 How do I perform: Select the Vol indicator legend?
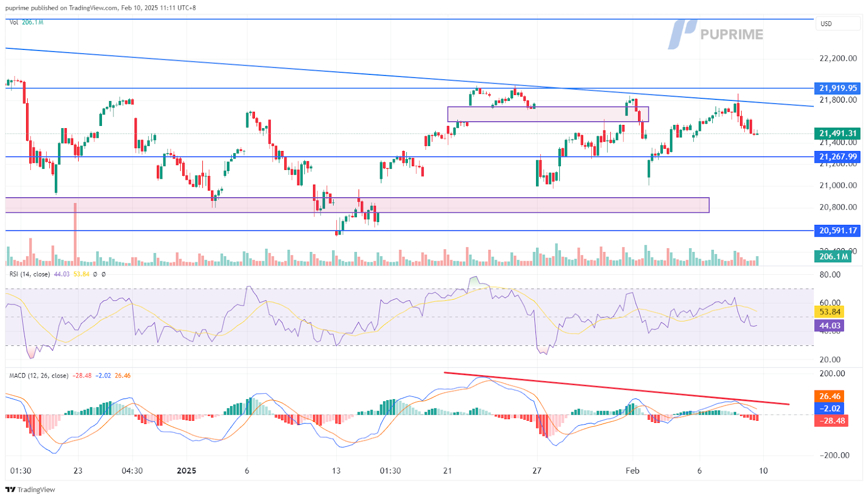click(26, 22)
